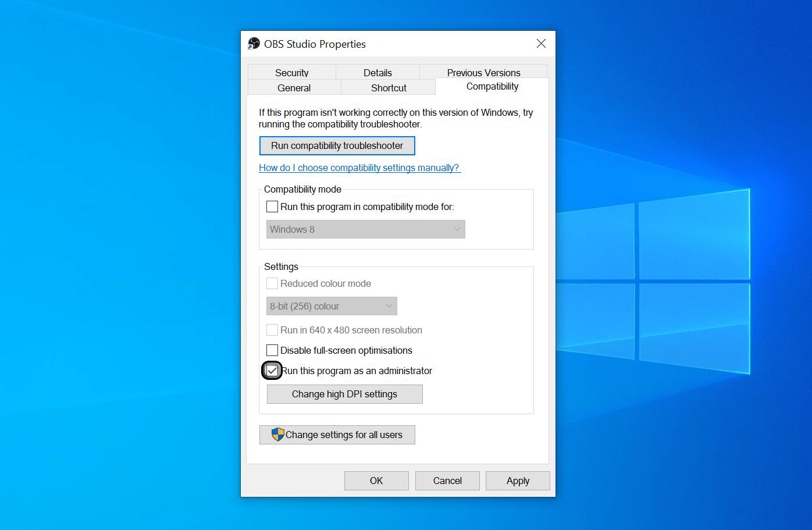Screen dimensions: 812x530
Task: Enable 'Disable full-screen optimisations' checkbox
Action: pos(272,350)
